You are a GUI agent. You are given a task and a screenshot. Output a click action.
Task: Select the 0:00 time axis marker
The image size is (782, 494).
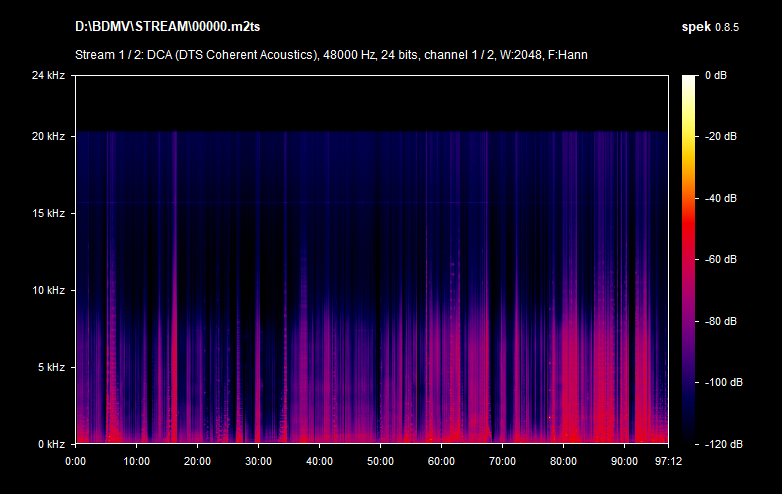click(76, 461)
